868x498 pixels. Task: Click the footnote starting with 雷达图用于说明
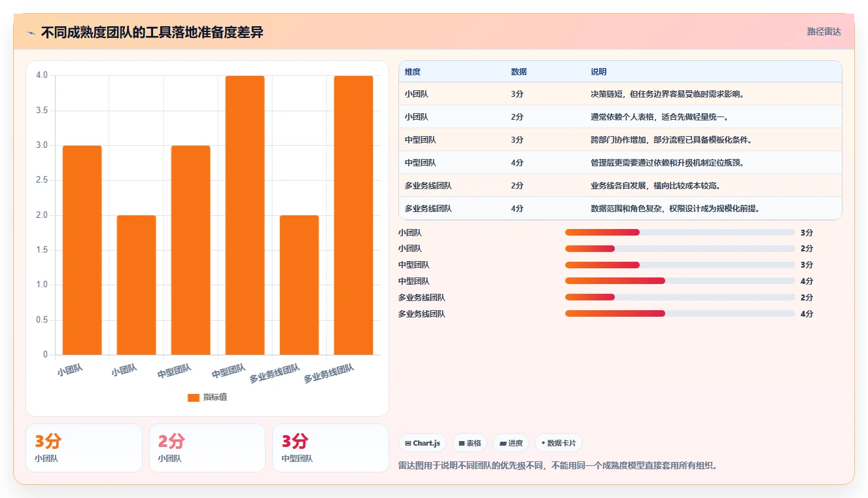point(558,466)
